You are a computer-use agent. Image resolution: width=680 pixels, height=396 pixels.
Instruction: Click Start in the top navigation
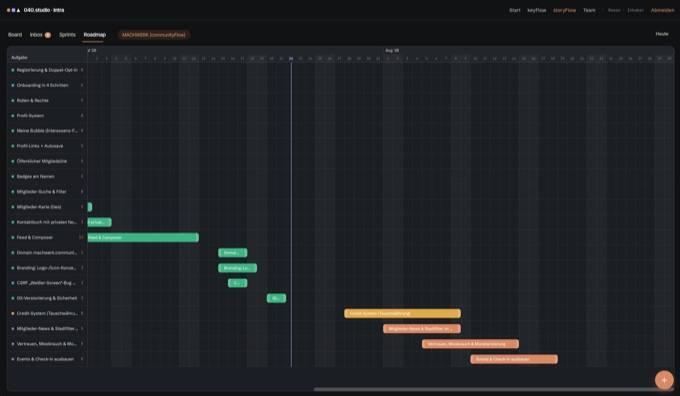coord(515,10)
